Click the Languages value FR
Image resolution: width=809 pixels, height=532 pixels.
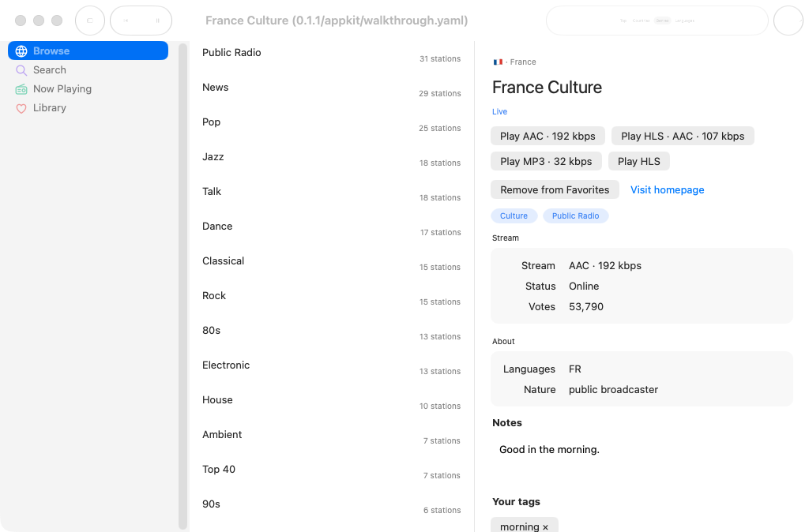pyautogui.click(x=575, y=369)
